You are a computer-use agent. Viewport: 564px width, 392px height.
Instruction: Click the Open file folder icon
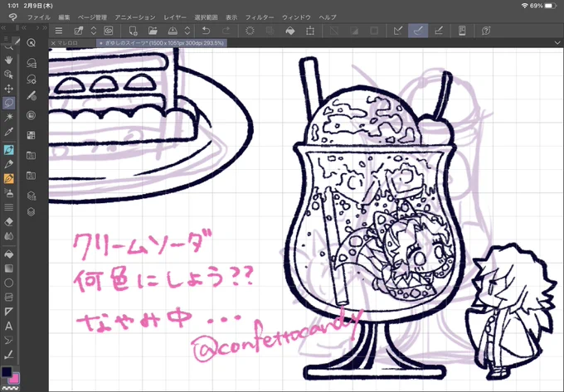click(153, 31)
